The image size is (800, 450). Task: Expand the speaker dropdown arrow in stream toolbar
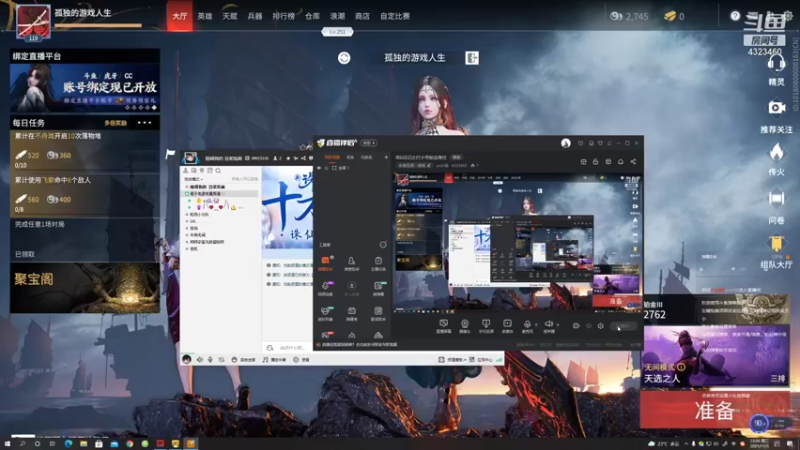pyautogui.click(x=558, y=324)
